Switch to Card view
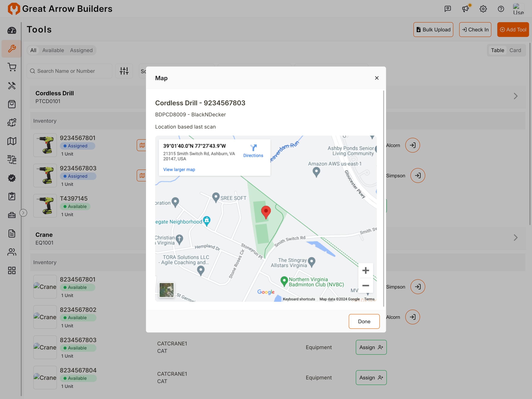 [515, 50]
